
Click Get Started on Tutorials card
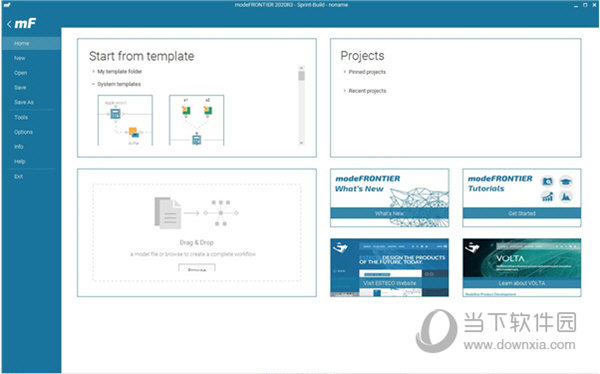[522, 213]
